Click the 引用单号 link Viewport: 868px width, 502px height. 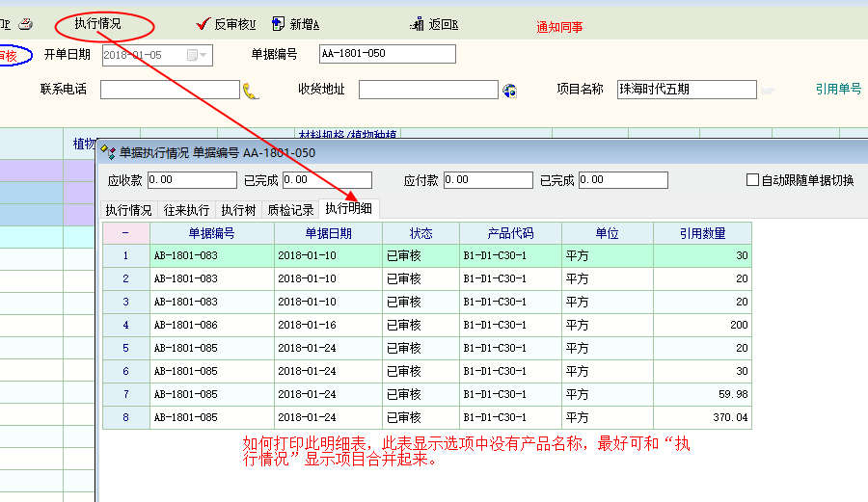tap(837, 90)
